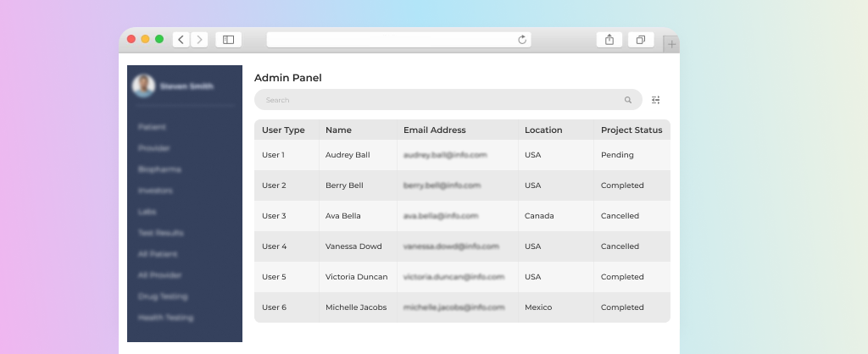Open the Investors sidebar item
This screenshot has width=868, height=354.
pos(156,191)
